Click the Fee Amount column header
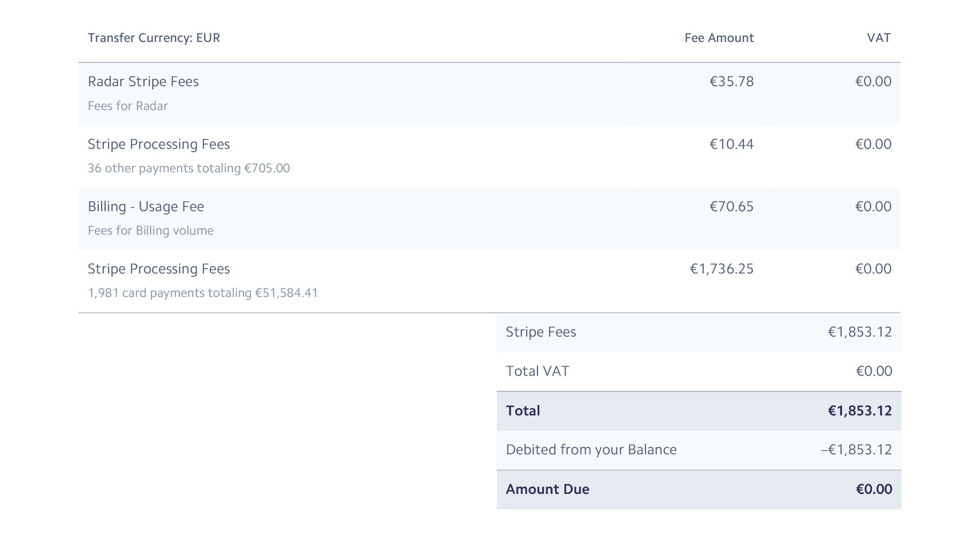Viewport: 980px width, 537px height. 719,38
